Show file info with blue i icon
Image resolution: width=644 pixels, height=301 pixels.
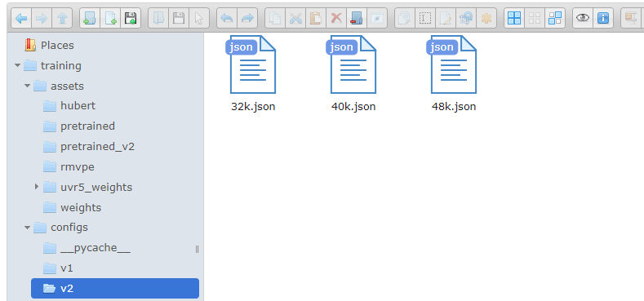(x=603, y=18)
